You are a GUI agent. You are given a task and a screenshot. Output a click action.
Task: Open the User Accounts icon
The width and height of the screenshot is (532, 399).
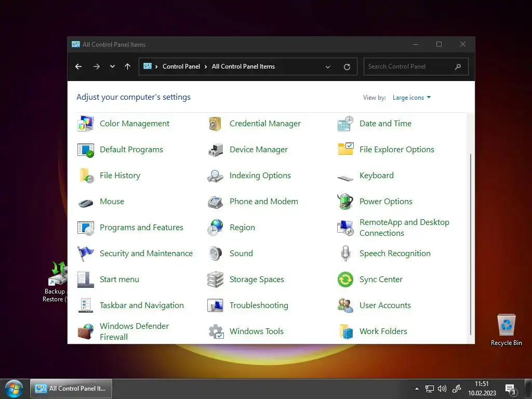click(x=345, y=305)
